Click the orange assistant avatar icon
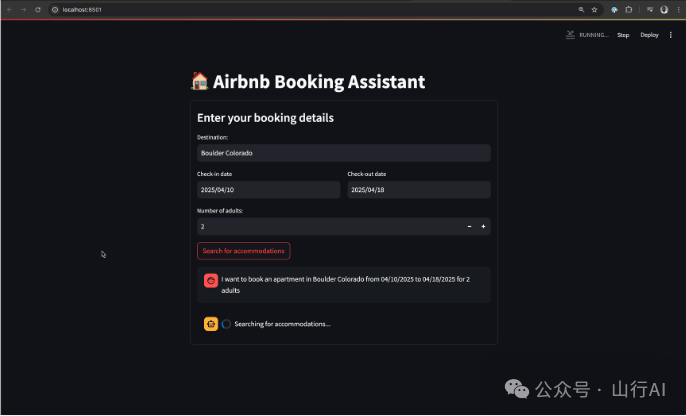 (x=211, y=324)
